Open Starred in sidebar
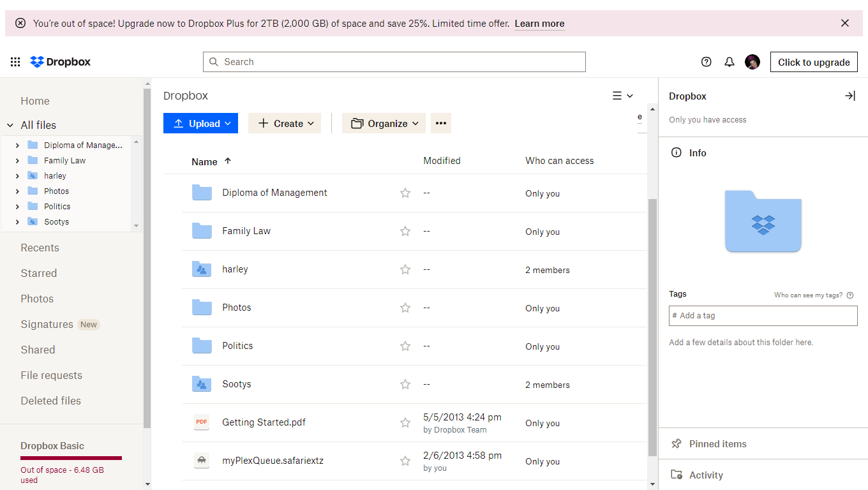This screenshot has height=490, width=868. pyautogui.click(x=39, y=273)
